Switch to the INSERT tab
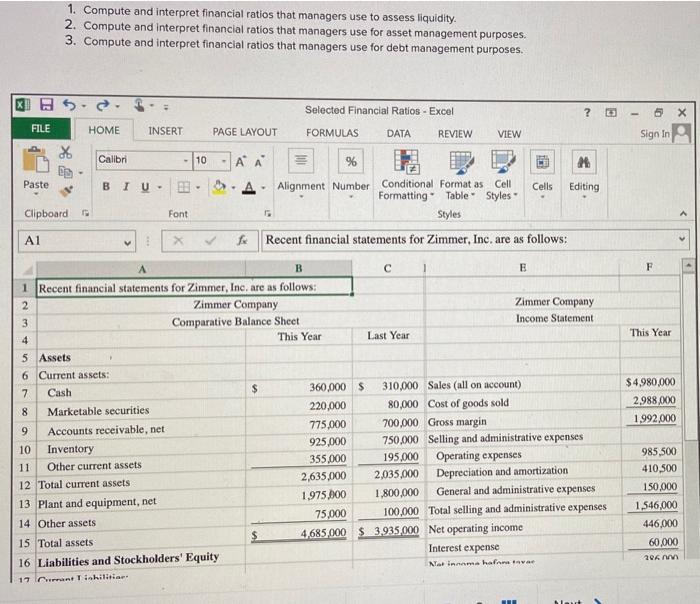Image resolution: width=700 pixels, height=604 pixels. [x=165, y=131]
